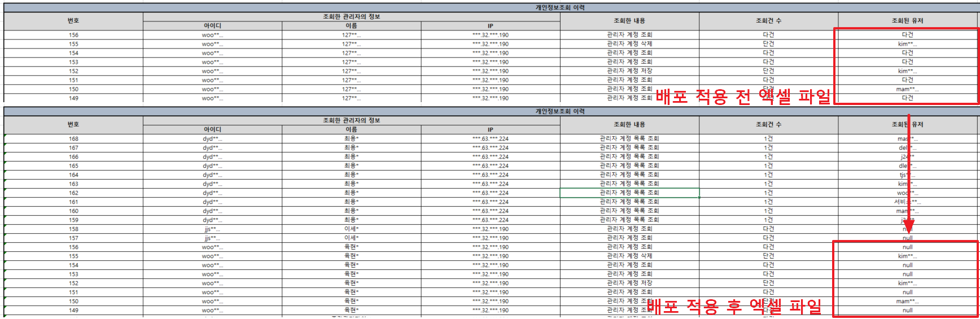Select '관리자 계정 저장' cell in lower table
Screen dimensions: 980x319
629,283
